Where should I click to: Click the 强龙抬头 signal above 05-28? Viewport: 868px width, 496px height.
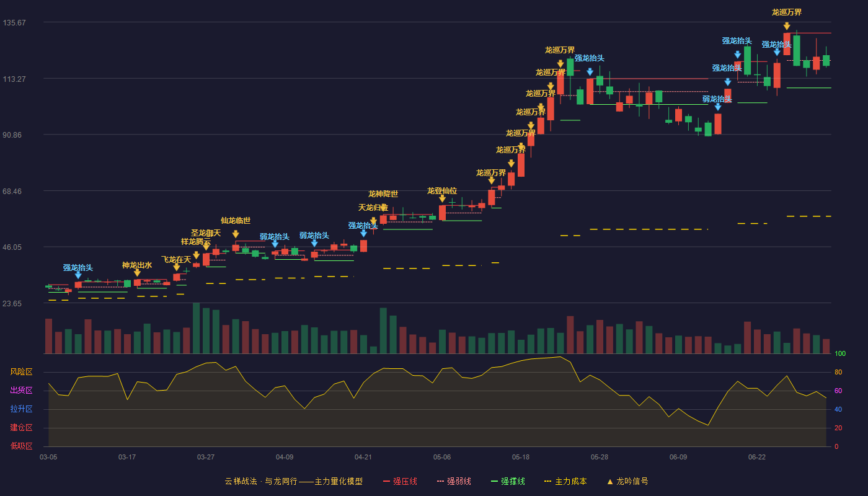pyautogui.click(x=590, y=72)
